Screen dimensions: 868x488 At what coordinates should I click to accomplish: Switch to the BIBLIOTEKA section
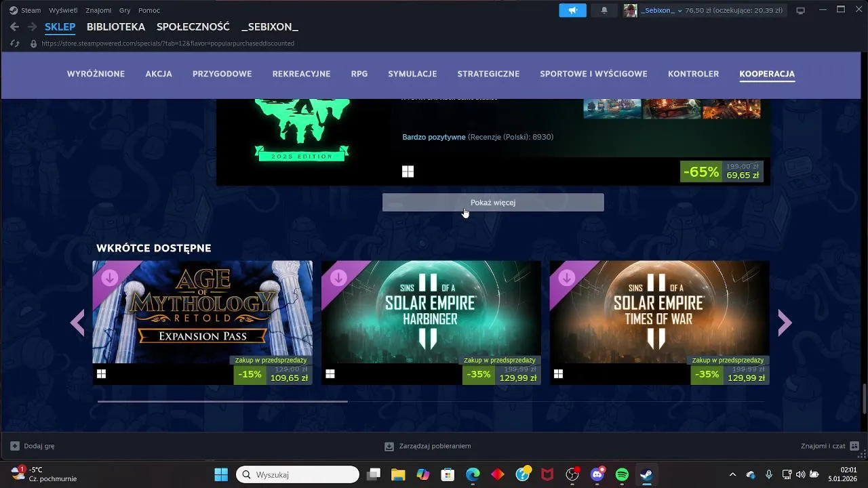tap(116, 27)
